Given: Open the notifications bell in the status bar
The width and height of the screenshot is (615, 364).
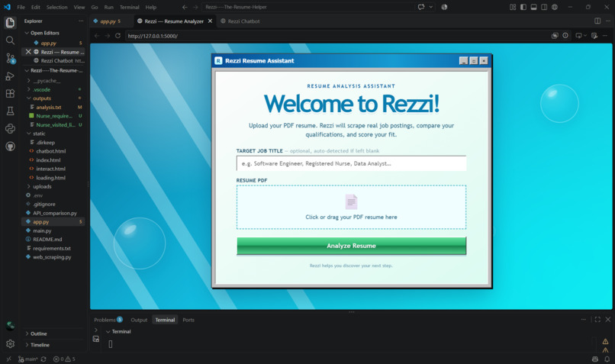Looking at the screenshot, I should click(607, 359).
